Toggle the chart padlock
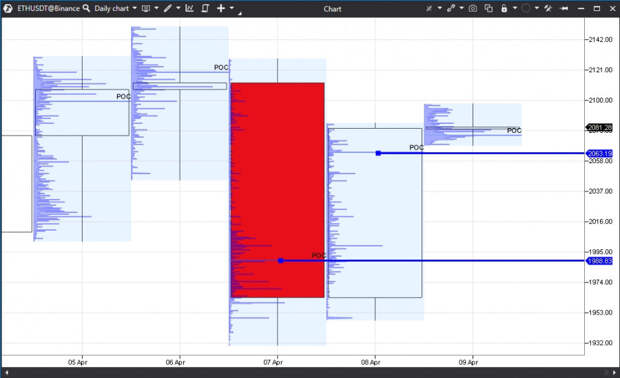The height and width of the screenshot is (378, 620). [x=504, y=8]
